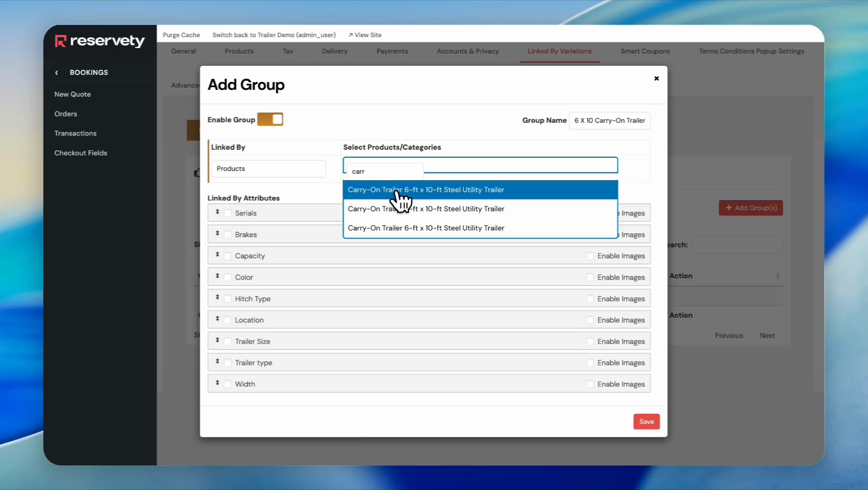Screen dimensions: 868x490
Task: Click the reorder handle beside Location
Action: (217, 318)
